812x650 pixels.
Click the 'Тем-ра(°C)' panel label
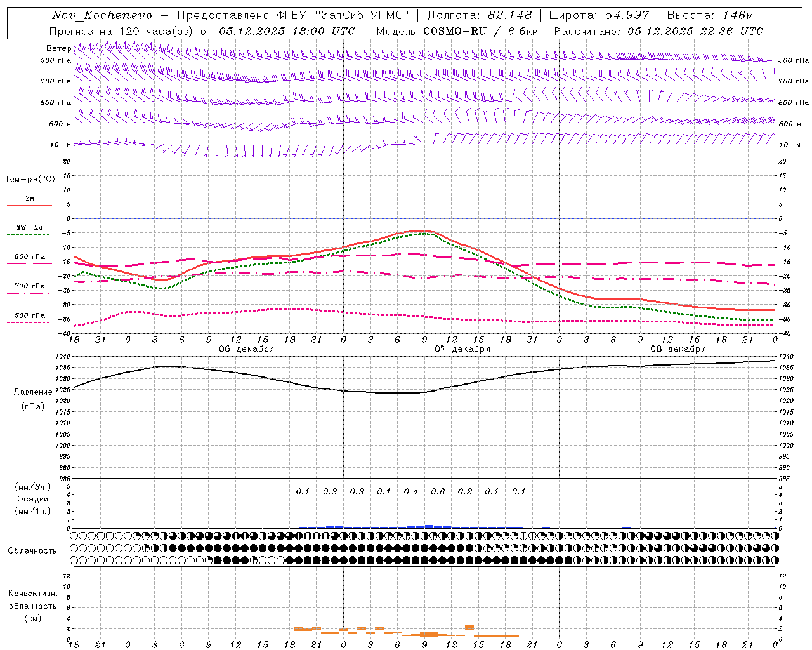coord(30,180)
